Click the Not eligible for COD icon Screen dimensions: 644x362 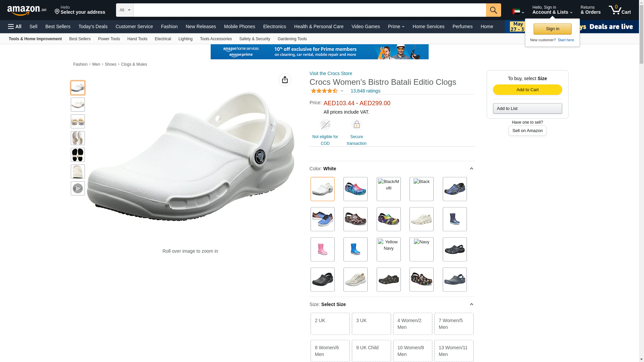pyautogui.click(x=325, y=125)
